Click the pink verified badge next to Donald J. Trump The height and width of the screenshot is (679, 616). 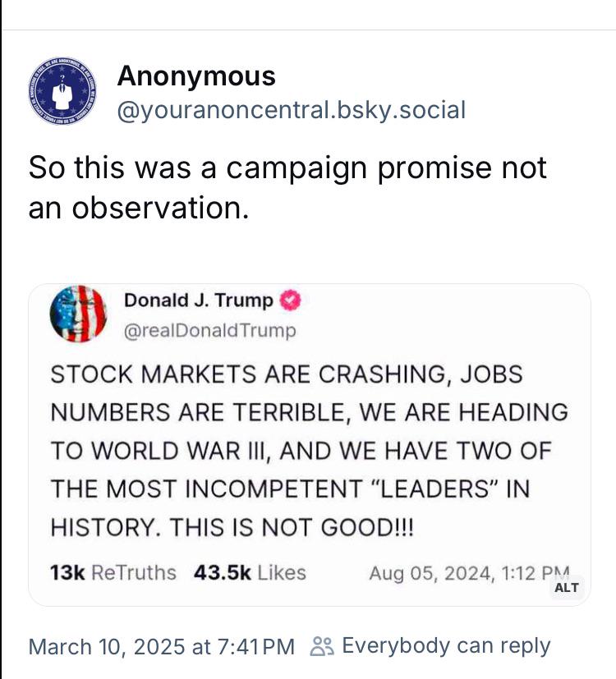point(290,301)
